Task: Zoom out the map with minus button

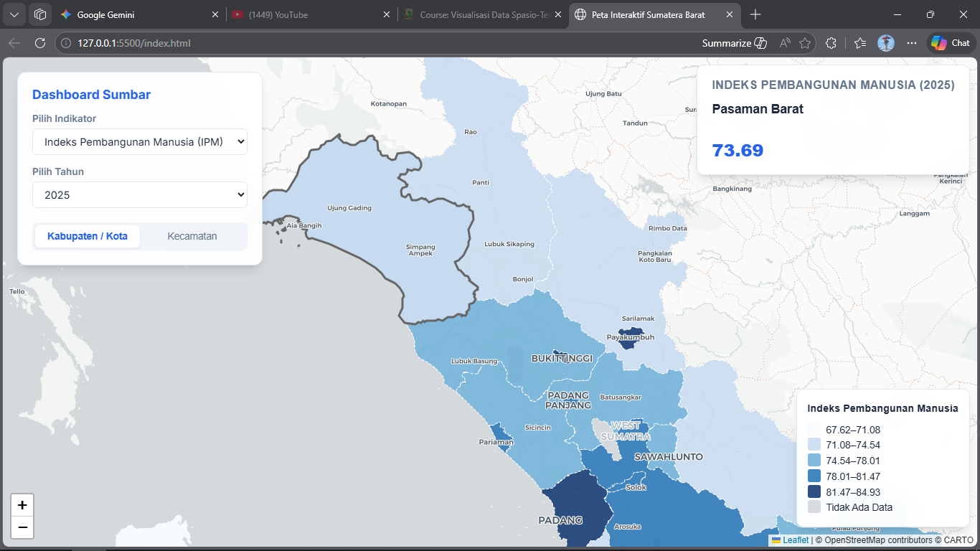Action: coord(22,527)
